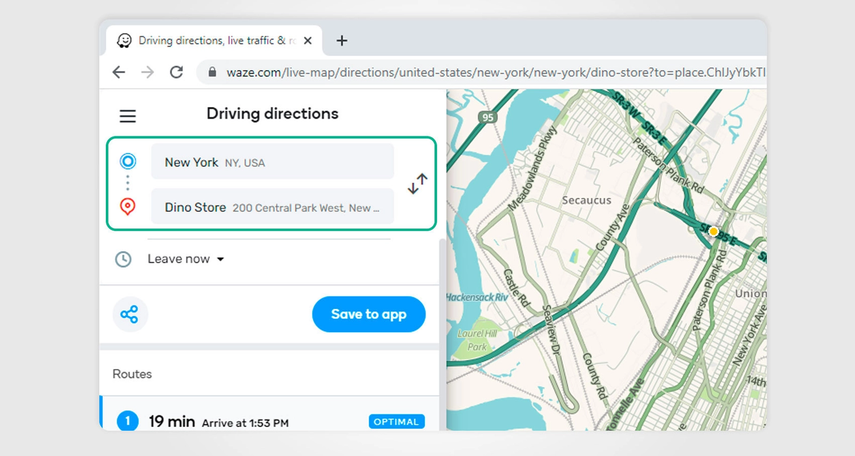Screen dimensions: 855x456
Task: Click County Ave road label on map
Action: point(613,227)
